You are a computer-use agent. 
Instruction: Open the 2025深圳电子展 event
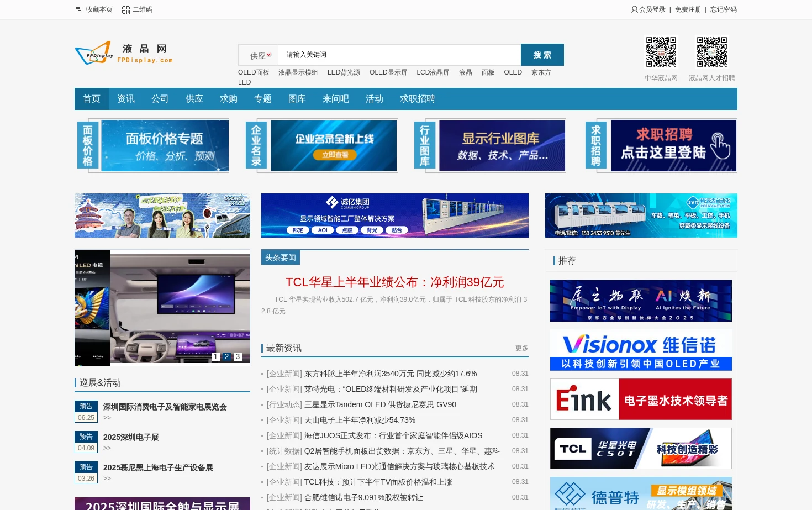coord(131,437)
